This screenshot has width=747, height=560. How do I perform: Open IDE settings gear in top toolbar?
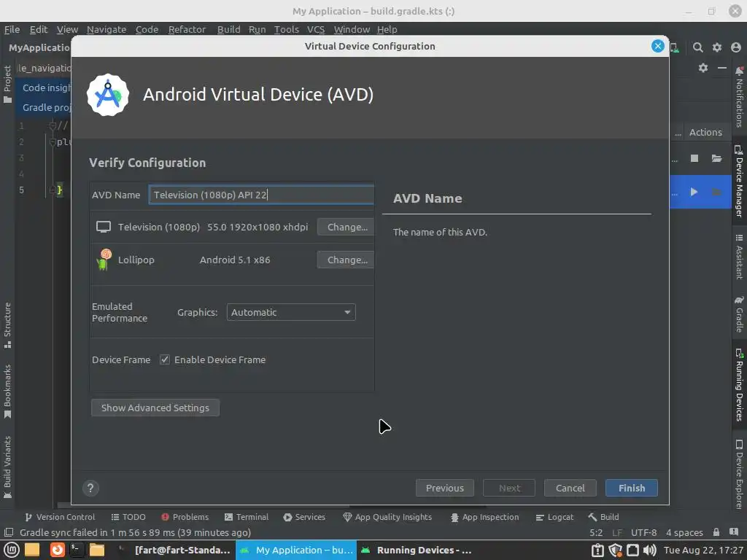click(717, 47)
